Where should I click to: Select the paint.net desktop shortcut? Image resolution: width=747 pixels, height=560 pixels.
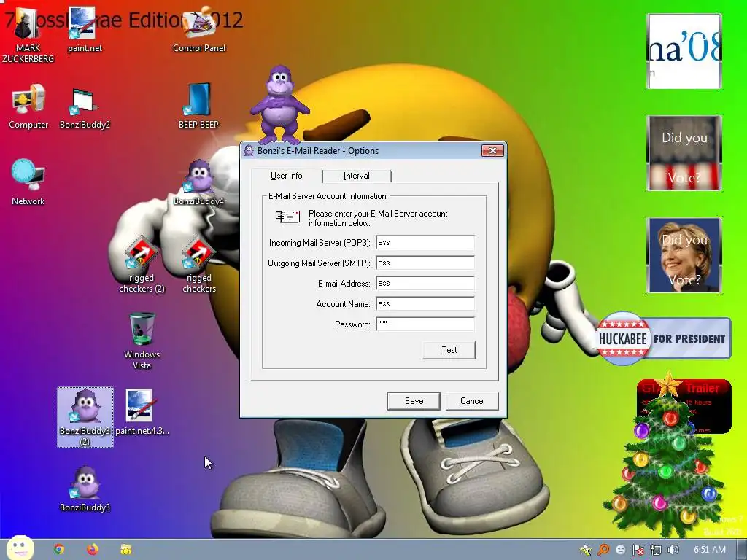(85, 29)
